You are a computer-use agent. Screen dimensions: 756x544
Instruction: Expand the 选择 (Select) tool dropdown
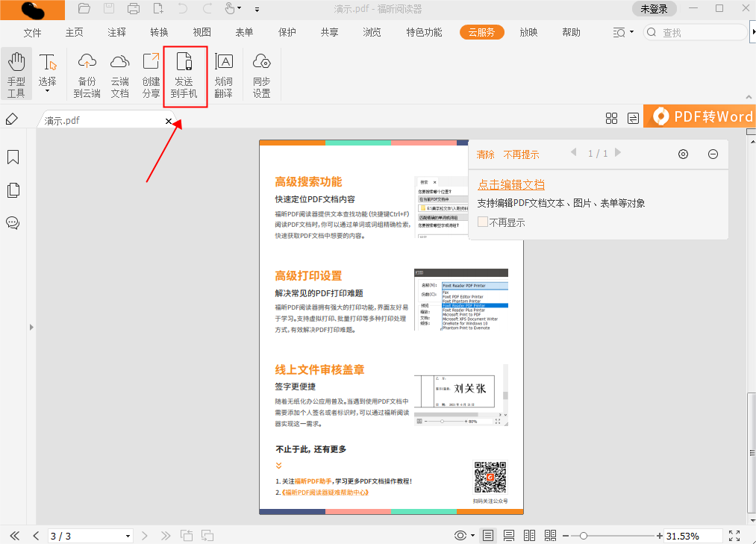pos(47,91)
